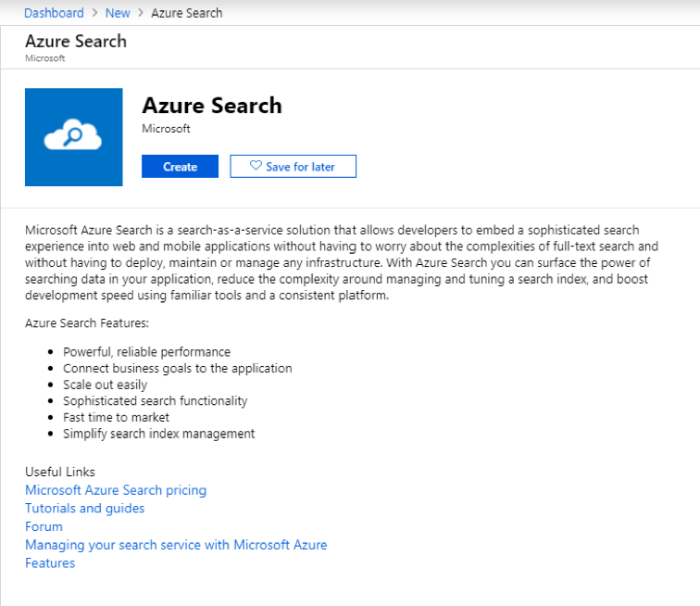Click 'Scale out easily' bullet
Image resolution: width=700 pixels, height=606 pixels.
[105, 385]
